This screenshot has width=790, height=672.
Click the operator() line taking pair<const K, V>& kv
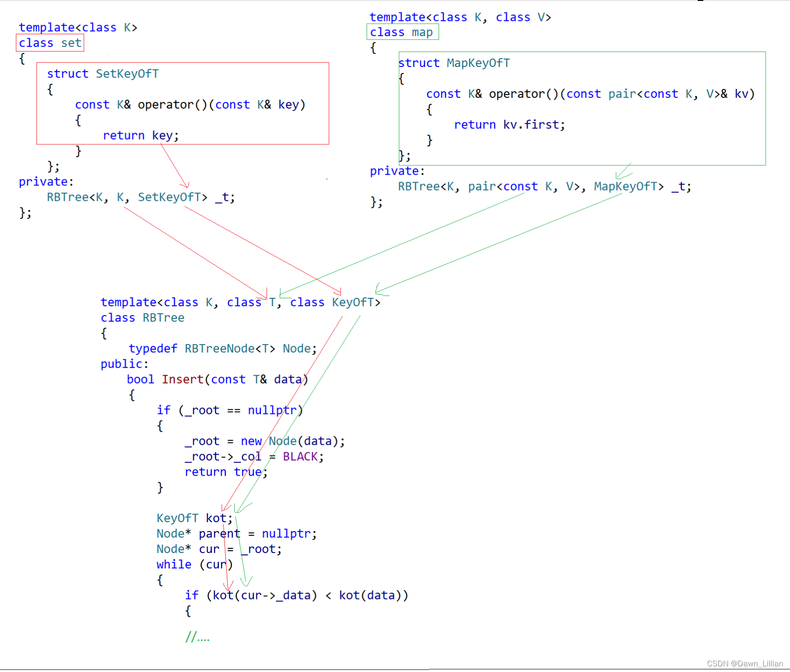[590, 94]
